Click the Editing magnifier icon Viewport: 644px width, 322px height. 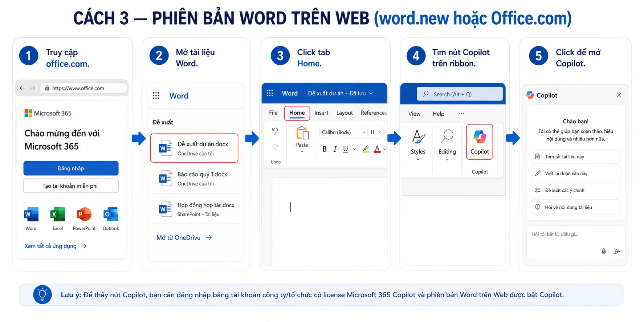447,136
